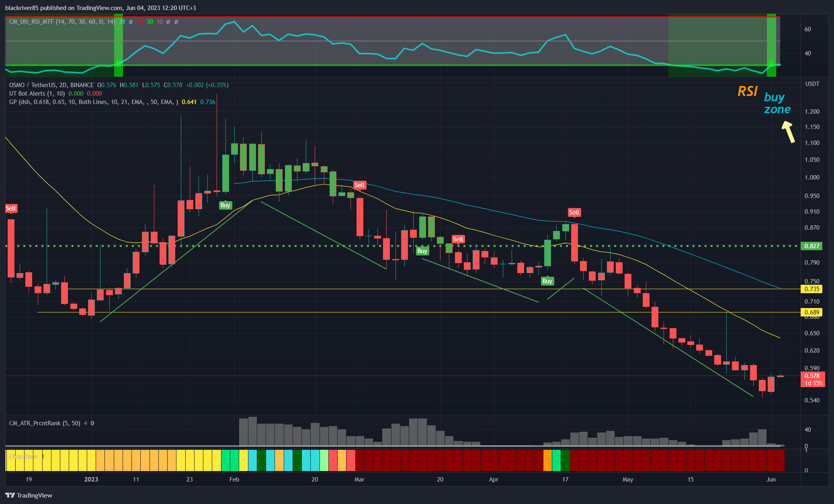
Task: Click the left green B signal in the RSI pane
Action: [x=118, y=63]
